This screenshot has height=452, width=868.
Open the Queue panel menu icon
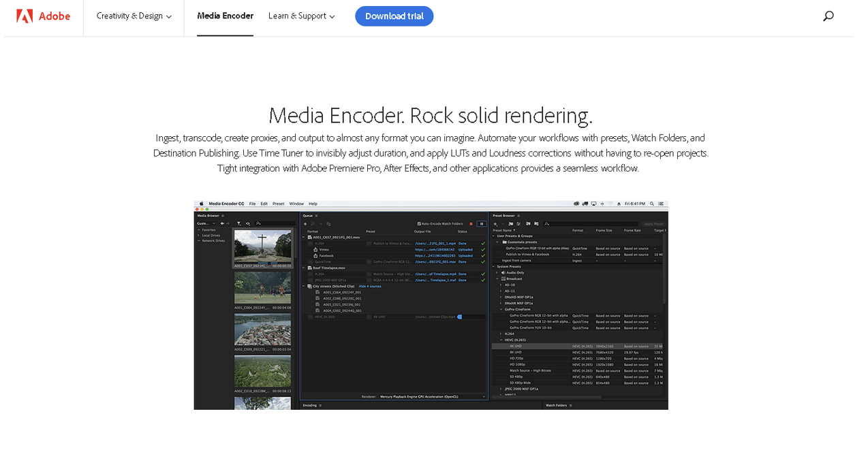coord(316,216)
